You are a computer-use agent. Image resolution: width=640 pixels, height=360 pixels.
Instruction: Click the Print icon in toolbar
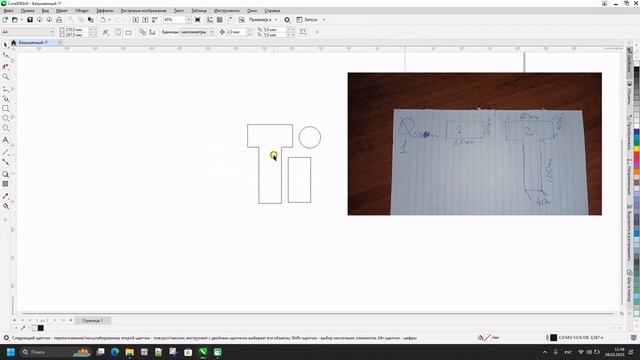pos(59,20)
